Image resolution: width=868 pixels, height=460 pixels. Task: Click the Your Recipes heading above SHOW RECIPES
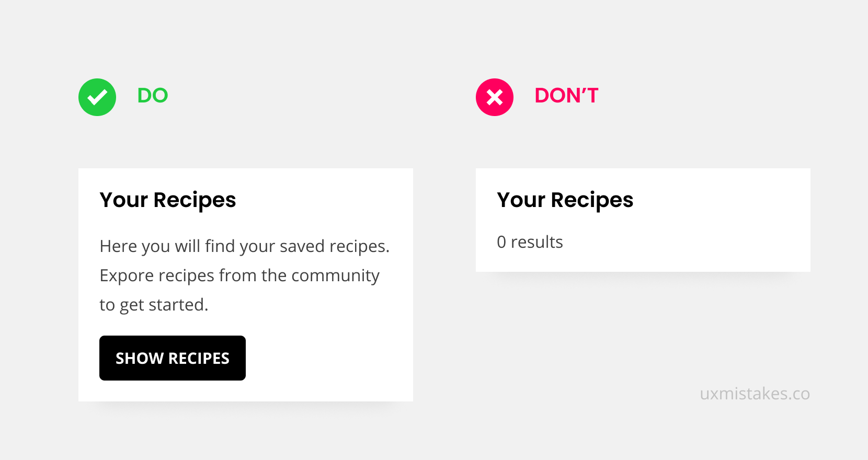[168, 200]
